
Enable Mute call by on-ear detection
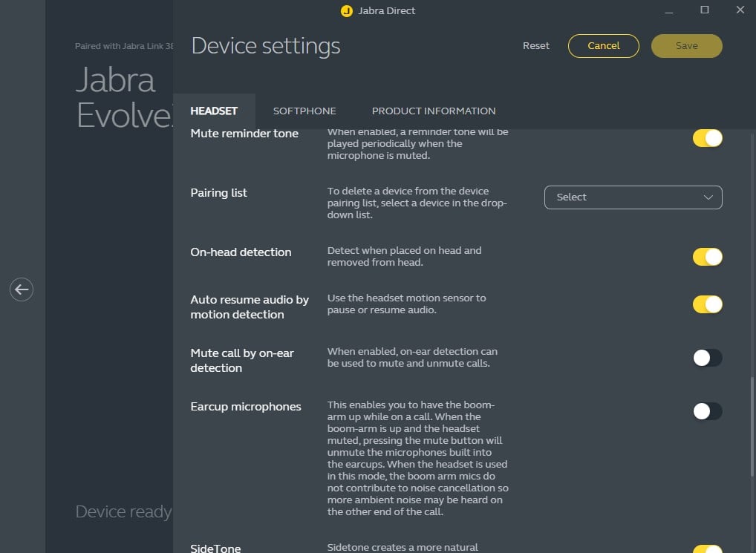click(707, 358)
